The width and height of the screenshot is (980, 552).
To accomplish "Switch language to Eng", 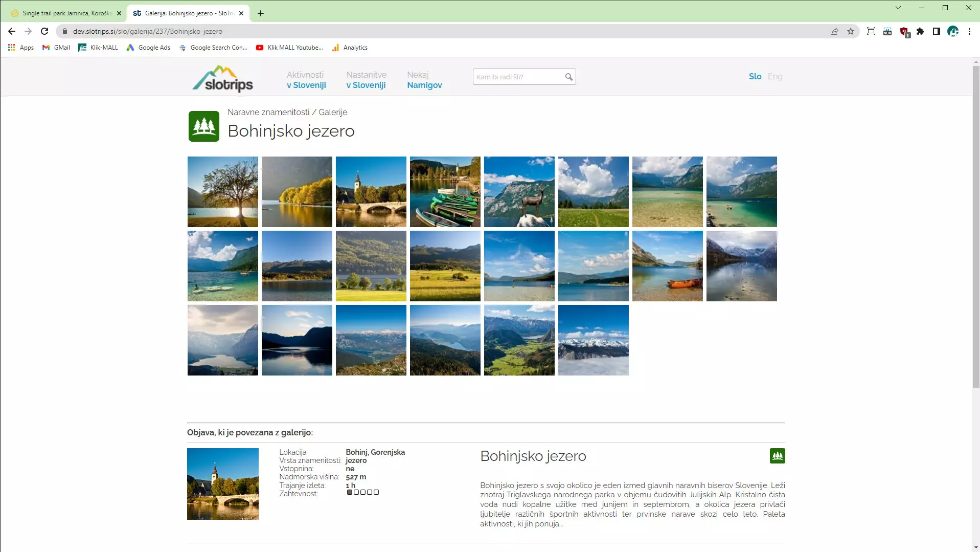I will (x=774, y=76).
